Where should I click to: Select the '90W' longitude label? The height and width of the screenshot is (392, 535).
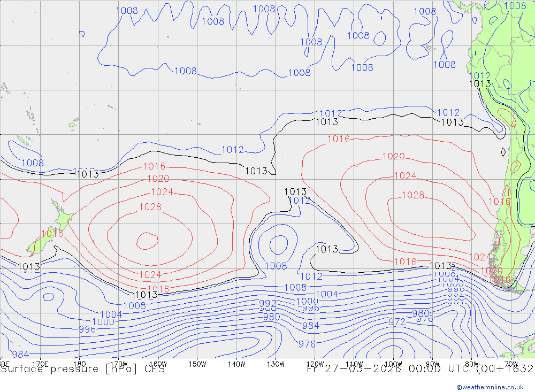click(x=433, y=364)
